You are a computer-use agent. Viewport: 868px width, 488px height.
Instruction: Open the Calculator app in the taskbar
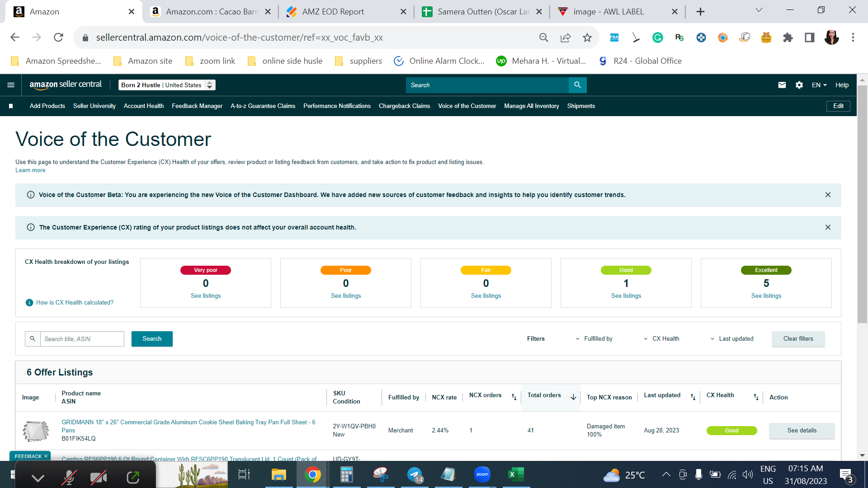click(346, 474)
